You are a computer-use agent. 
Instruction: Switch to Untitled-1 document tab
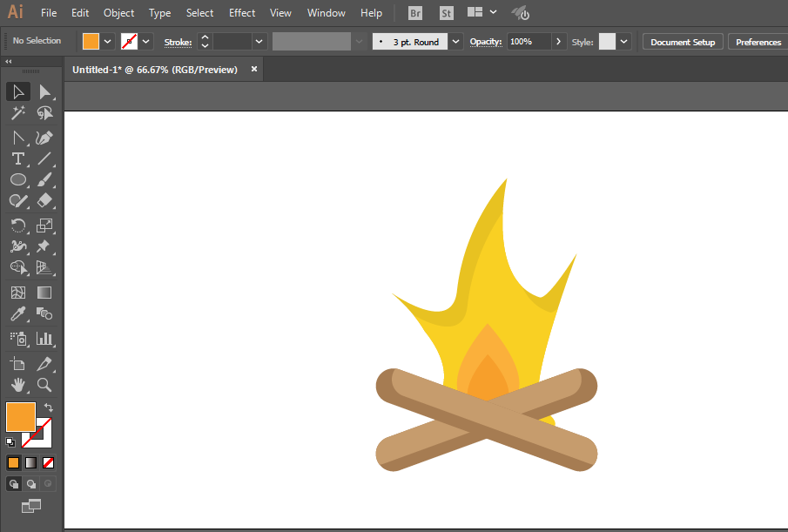155,70
